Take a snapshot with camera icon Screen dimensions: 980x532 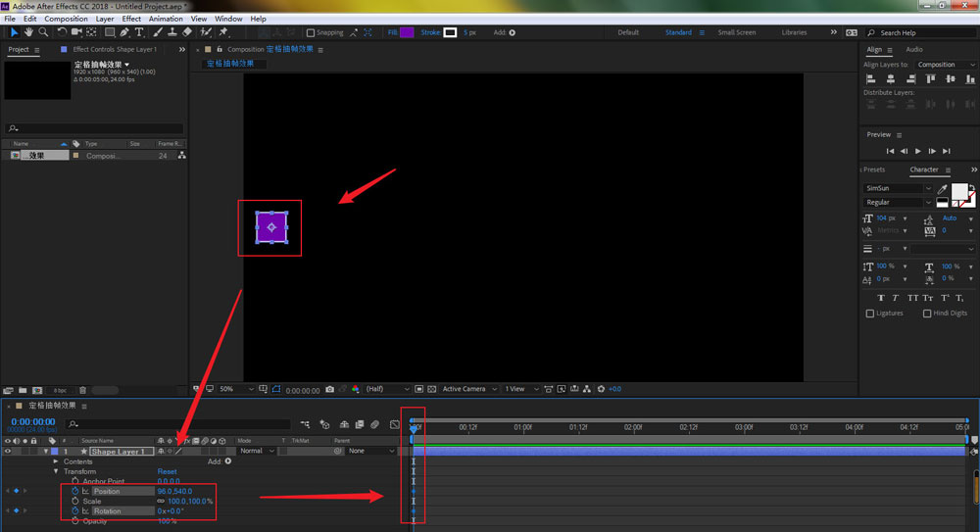pyautogui.click(x=329, y=389)
